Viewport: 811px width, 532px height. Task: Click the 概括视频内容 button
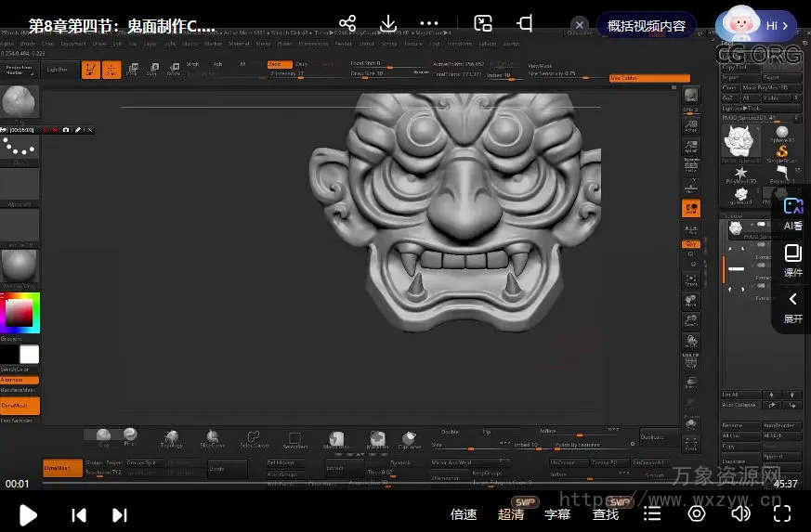(x=647, y=26)
